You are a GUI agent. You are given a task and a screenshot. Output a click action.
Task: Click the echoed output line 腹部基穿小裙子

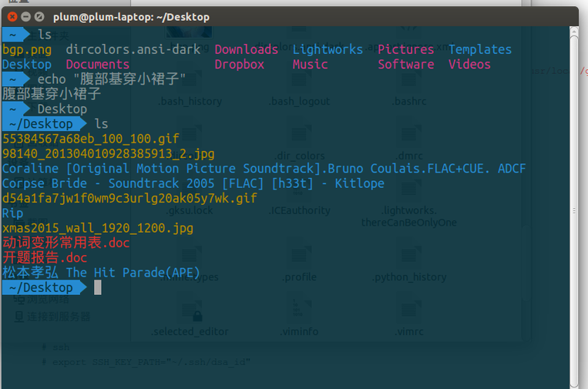(x=52, y=94)
